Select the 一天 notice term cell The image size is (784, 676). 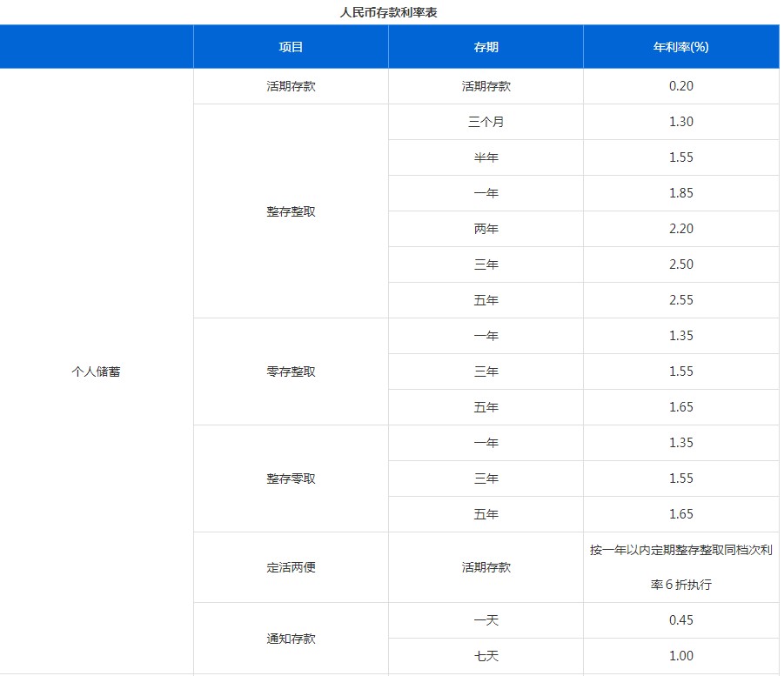[x=486, y=620]
